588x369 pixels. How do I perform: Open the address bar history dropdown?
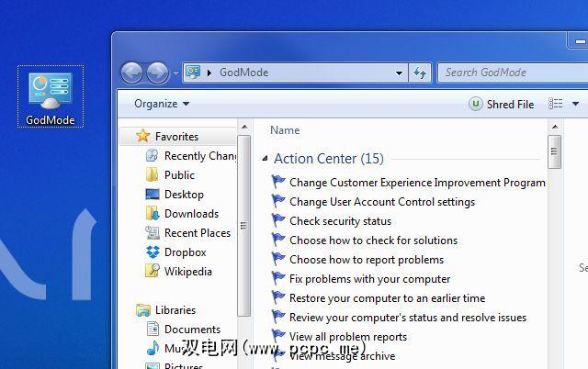click(x=399, y=73)
